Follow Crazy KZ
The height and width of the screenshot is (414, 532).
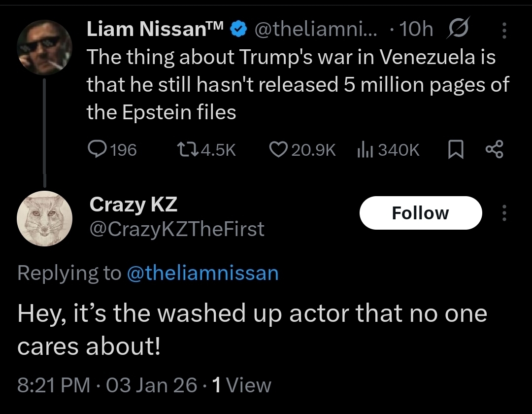420,213
